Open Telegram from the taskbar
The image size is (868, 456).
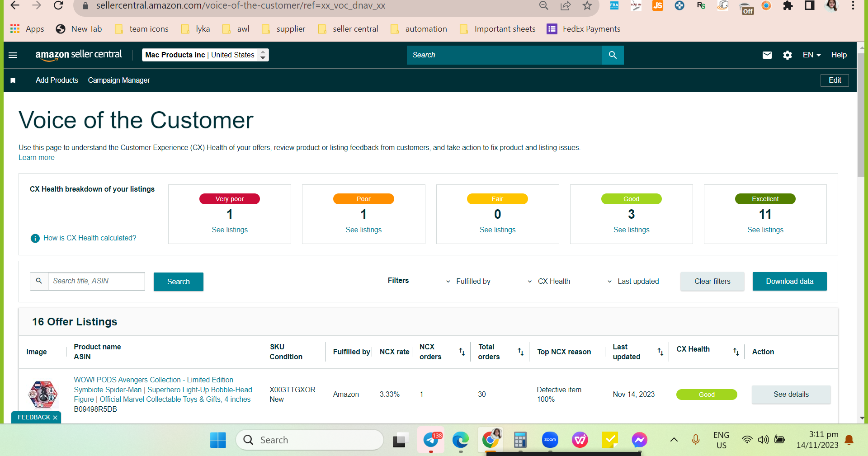click(x=431, y=440)
